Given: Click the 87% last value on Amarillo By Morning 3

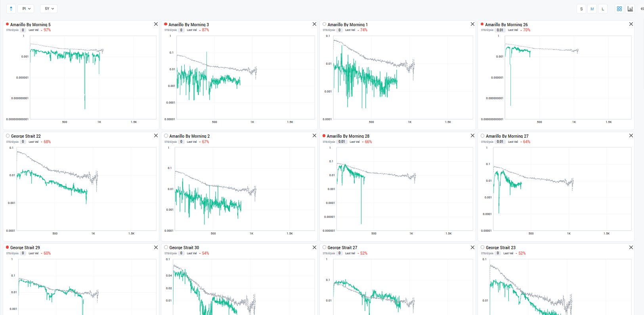Looking at the screenshot, I should point(205,30).
